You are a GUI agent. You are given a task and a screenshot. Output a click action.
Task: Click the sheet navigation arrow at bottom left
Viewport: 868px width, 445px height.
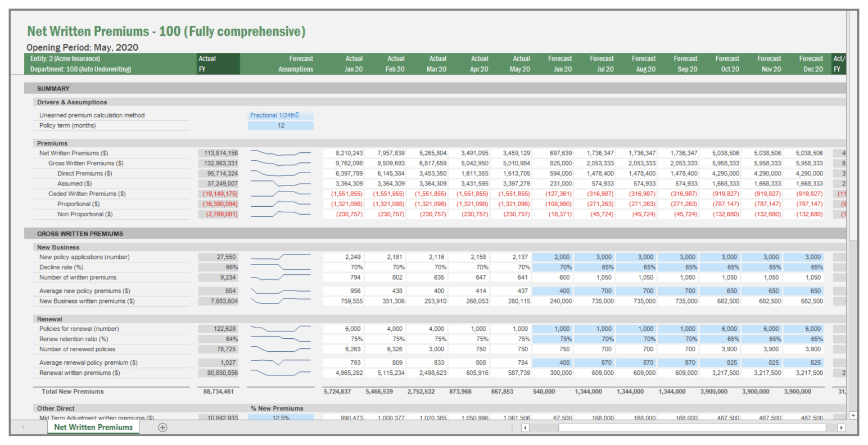tap(22, 427)
